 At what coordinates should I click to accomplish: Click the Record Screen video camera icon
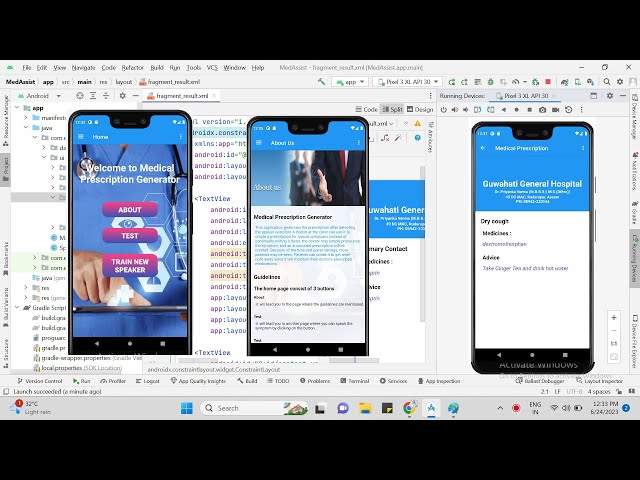click(556, 110)
